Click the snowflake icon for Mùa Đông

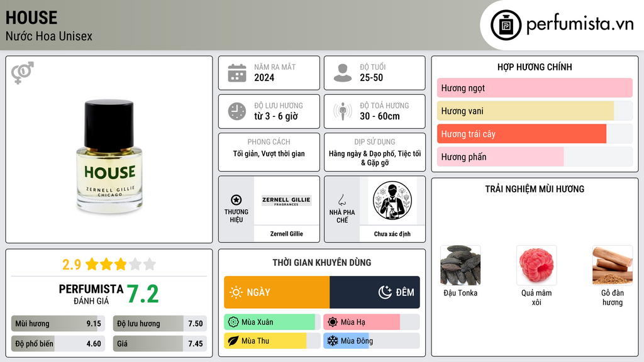pyautogui.click(x=332, y=341)
